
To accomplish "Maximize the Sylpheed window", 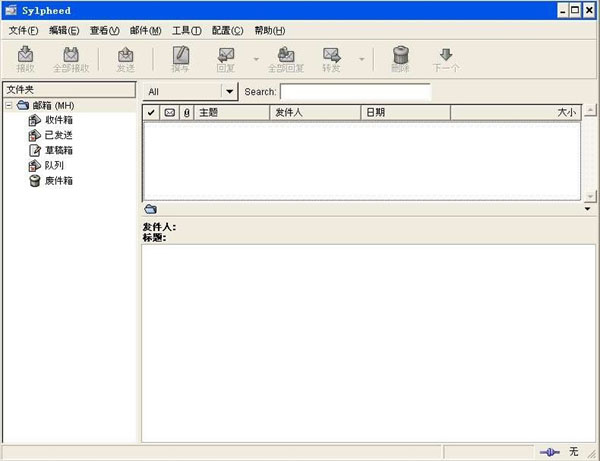I will (x=575, y=10).
